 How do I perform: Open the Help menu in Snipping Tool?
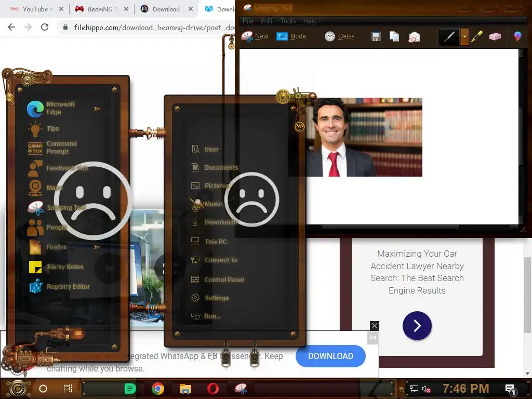tap(310, 21)
